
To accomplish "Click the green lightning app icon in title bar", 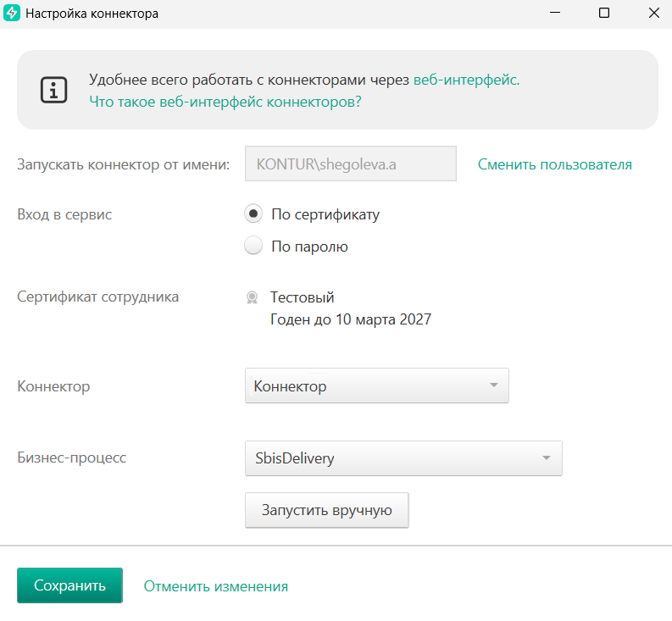I will coord(12,14).
